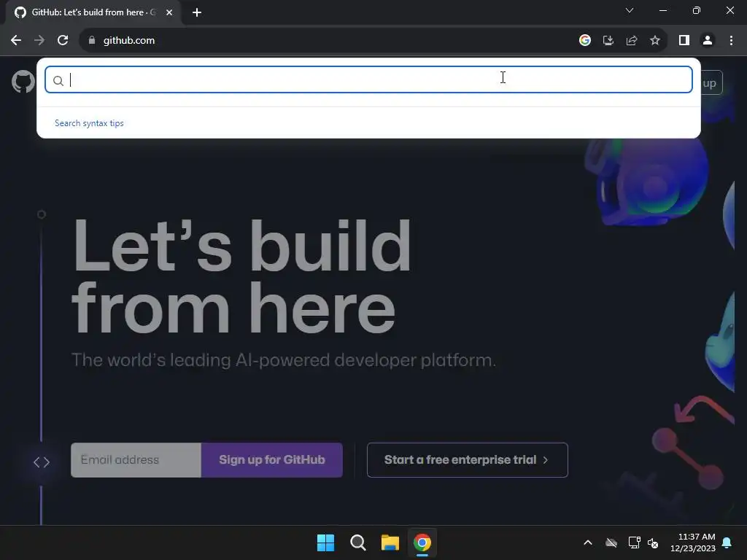Go back with the browser back arrow
Viewport: 747px width, 560px height.
pos(16,41)
